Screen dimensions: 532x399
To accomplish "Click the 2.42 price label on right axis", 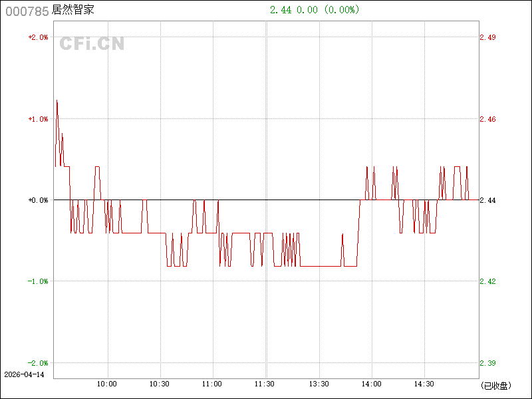I will click(x=487, y=281).
